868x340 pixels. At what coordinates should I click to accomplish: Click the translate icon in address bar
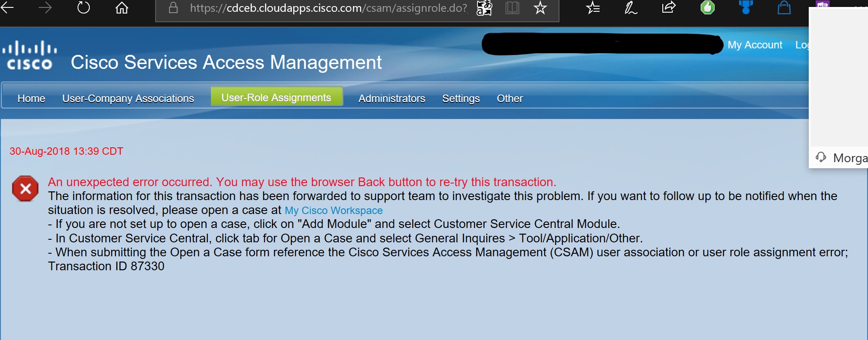click(x=484, y=8)
